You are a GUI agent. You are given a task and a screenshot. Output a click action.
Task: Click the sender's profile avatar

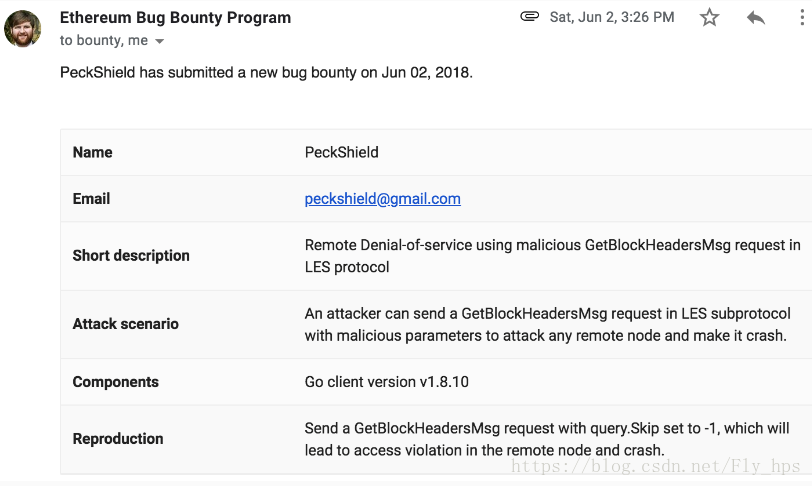pos(23,28)
